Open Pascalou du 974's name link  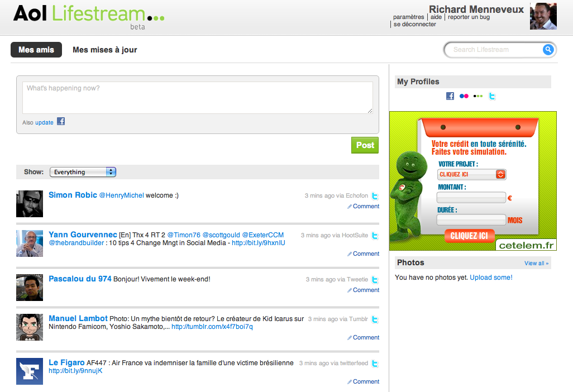coord(80,279)
